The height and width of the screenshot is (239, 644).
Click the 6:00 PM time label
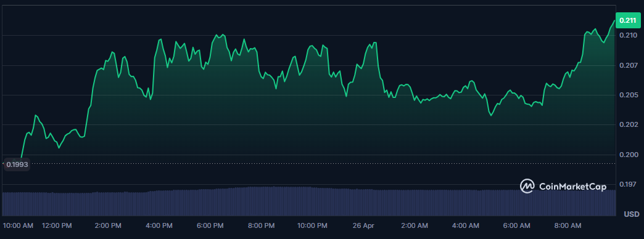coord(210,226)
